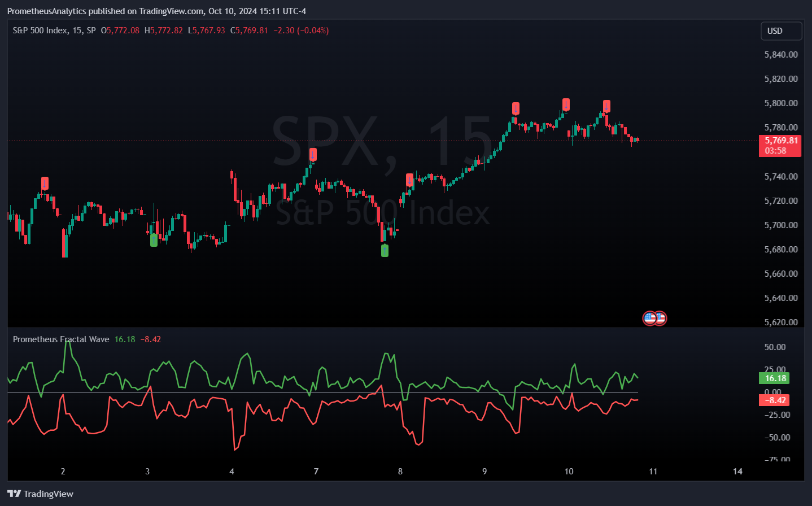This screenshot has height=506, width=812.
Task: Click the 5,820.00 price axis label
Action: [x=781, y=79]
